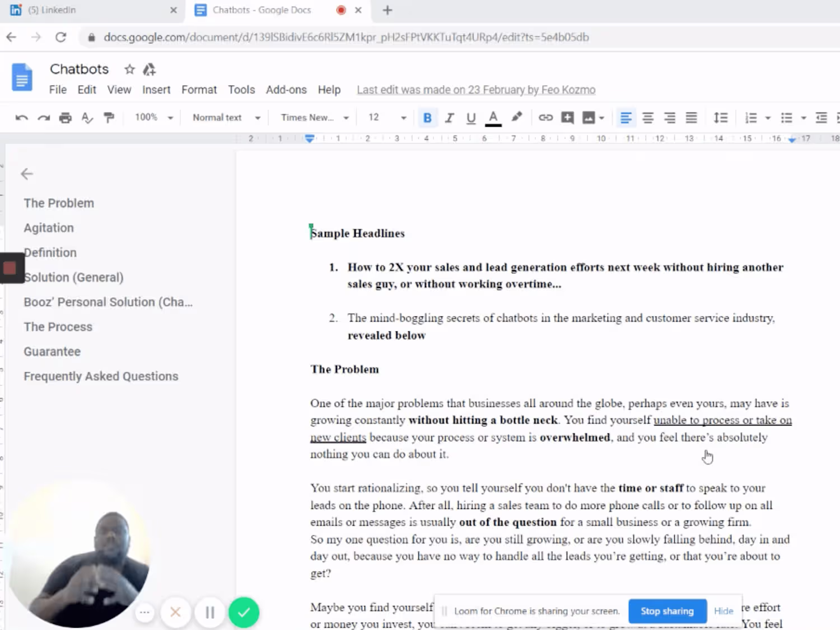Decrease paragraph indent
840x630 pixels.
point(822,118)
